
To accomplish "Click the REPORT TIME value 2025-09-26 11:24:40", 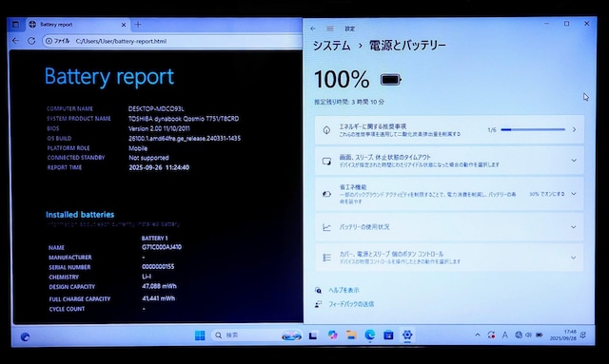I will click(159, 167).
